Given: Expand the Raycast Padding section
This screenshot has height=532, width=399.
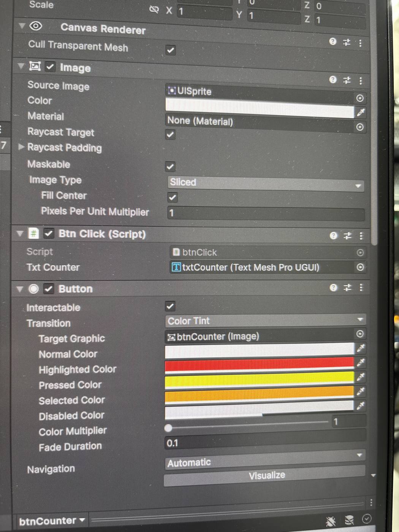Looking at the screenshot, I should (21, 146).
